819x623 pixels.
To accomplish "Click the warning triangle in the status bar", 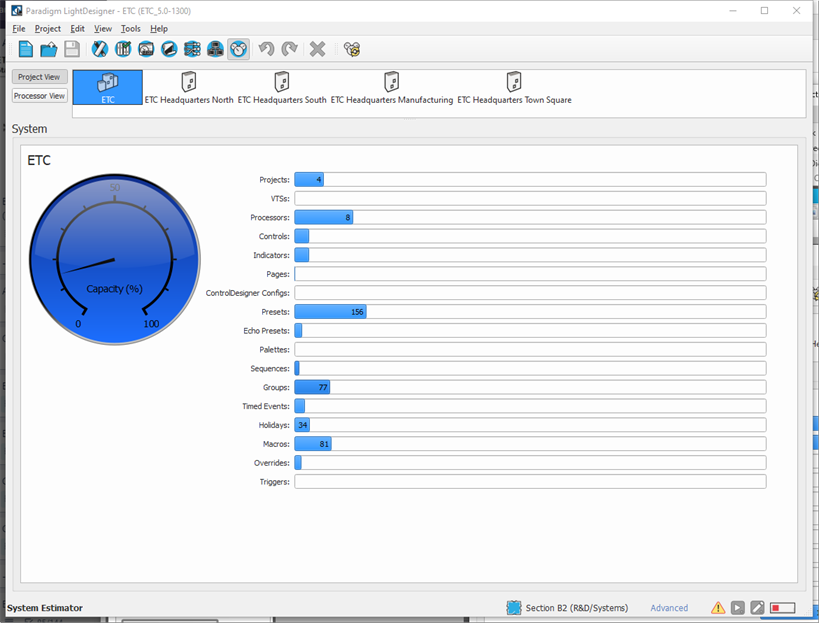I will [717, 607].
